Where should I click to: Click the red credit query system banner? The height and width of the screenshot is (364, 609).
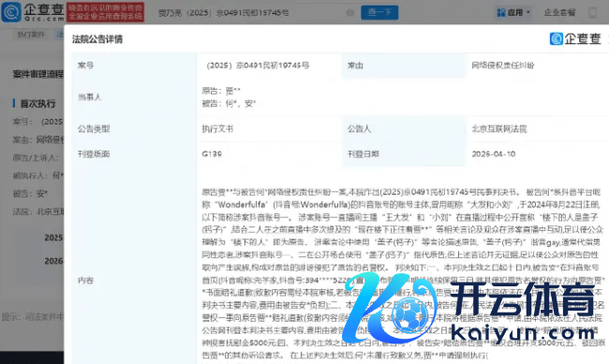106,12
